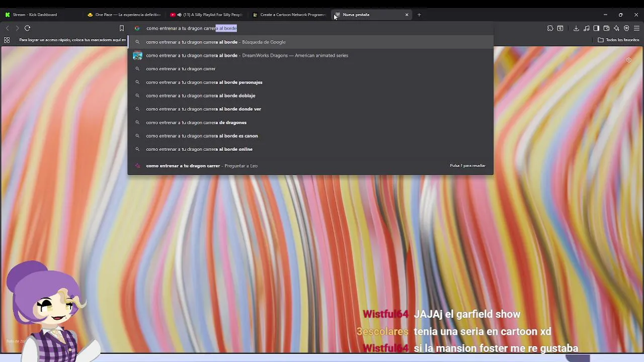Switch to the Stream - Kick Dashboard tab

pyautogui.click(x=41, y=15)
